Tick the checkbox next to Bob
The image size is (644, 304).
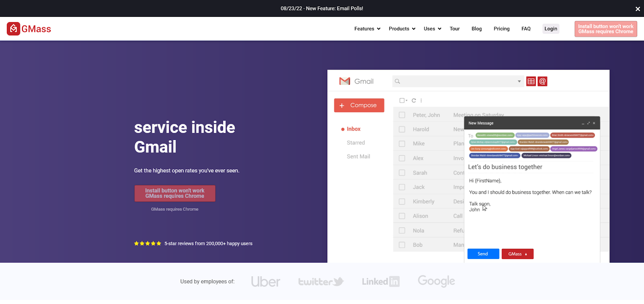coord(402,245)
